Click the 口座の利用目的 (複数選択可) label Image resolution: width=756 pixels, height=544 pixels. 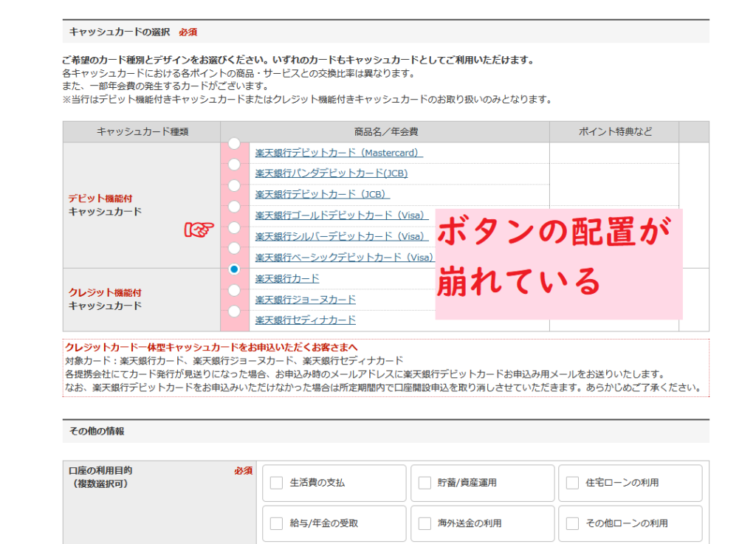pyautogui.click(x=100, y=477)
